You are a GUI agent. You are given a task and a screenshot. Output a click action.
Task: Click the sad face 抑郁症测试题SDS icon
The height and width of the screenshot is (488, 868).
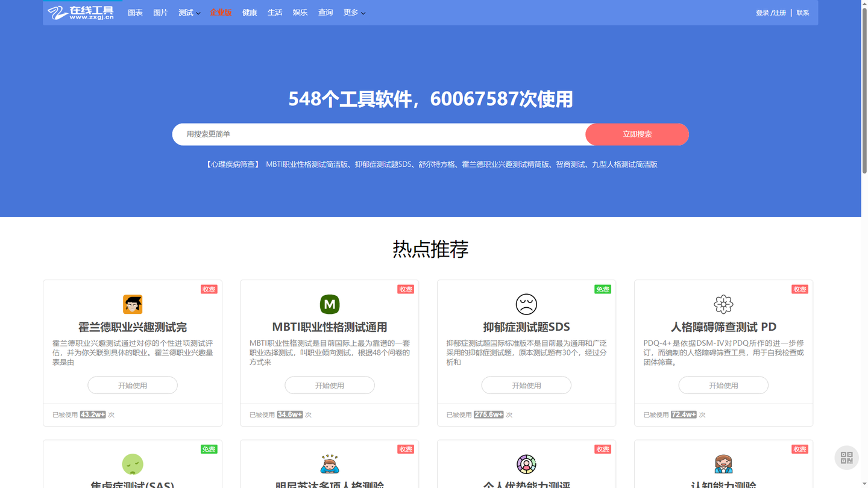click(x=526, y=304)
